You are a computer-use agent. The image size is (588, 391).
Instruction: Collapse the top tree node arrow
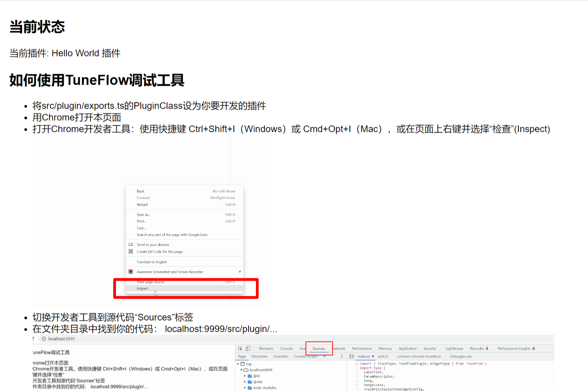238,364
